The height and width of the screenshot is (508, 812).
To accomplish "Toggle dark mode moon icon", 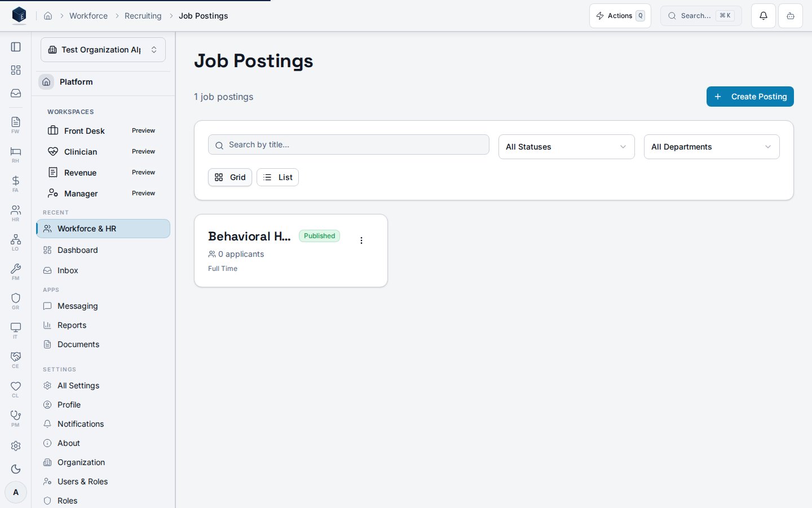I will click(16, 469).
